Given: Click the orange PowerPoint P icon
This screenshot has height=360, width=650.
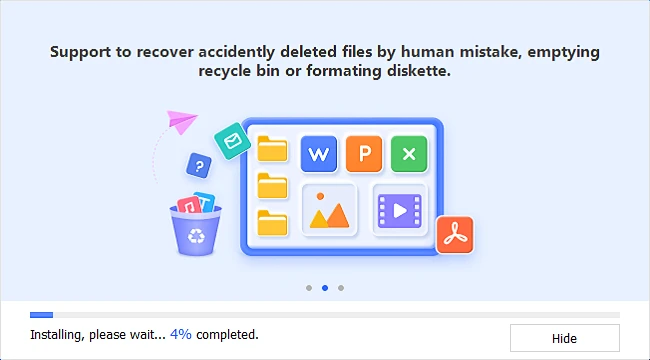Looking at the screenshot, I should (x=364, y=154).
